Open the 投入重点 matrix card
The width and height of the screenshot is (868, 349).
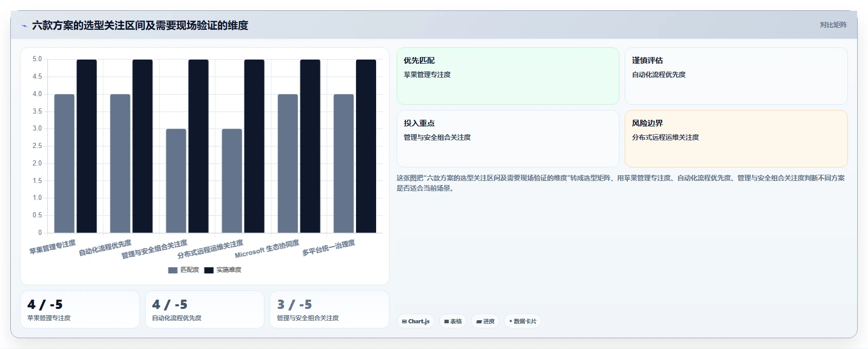pos(508,139)
